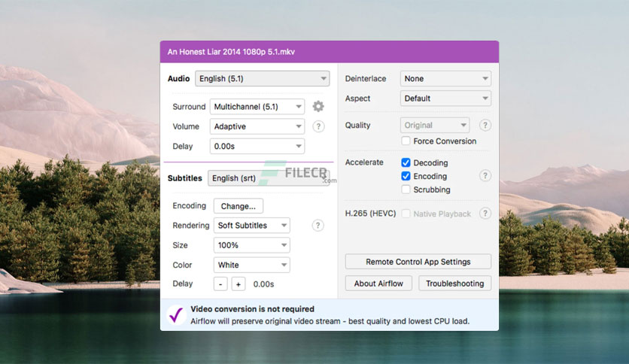Click Change... subtitle encoding button
This screenshot has width=629, height=364.
coord(239,206)
